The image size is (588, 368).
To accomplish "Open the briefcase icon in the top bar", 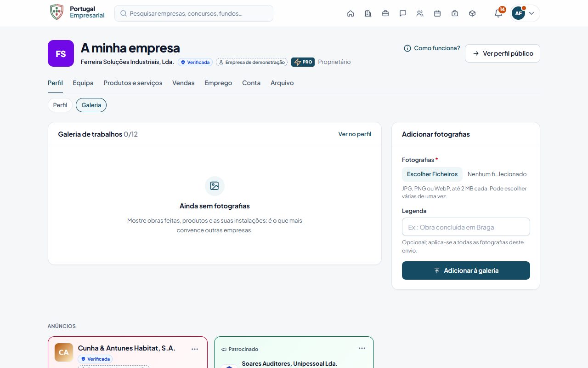I will click(385, 13).
